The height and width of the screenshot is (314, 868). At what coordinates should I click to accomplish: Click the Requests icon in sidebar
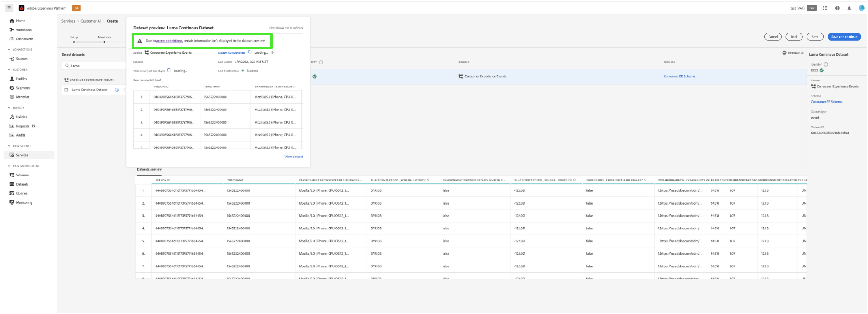point(12,126)
